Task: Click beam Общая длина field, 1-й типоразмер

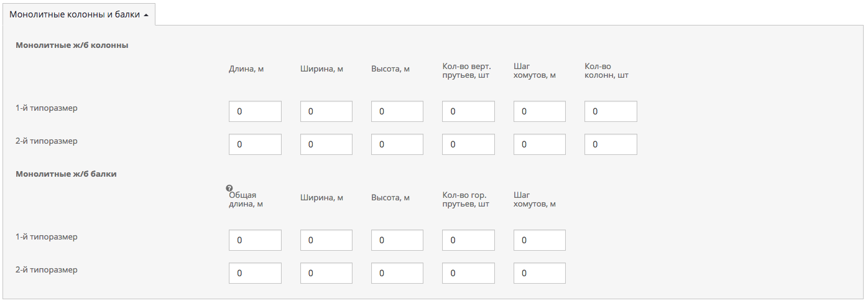Action: pyautogui.click(x=255, y=240)
